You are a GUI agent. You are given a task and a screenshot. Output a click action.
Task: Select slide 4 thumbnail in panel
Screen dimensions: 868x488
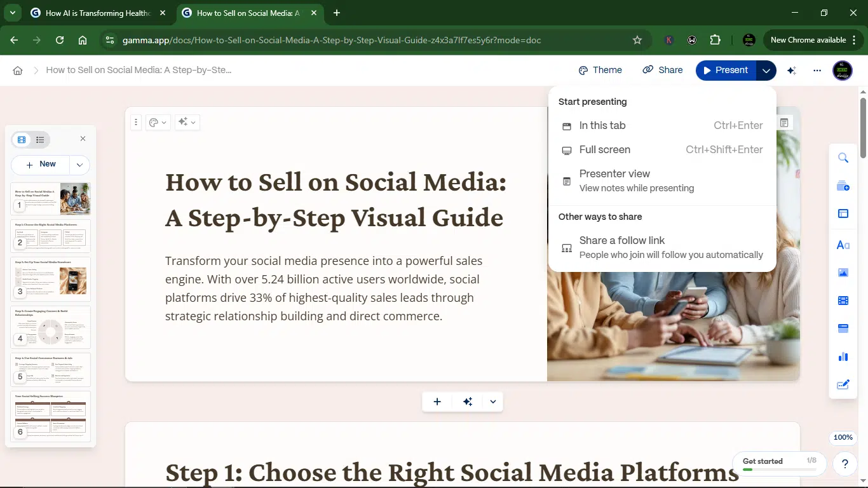[51, 327]
